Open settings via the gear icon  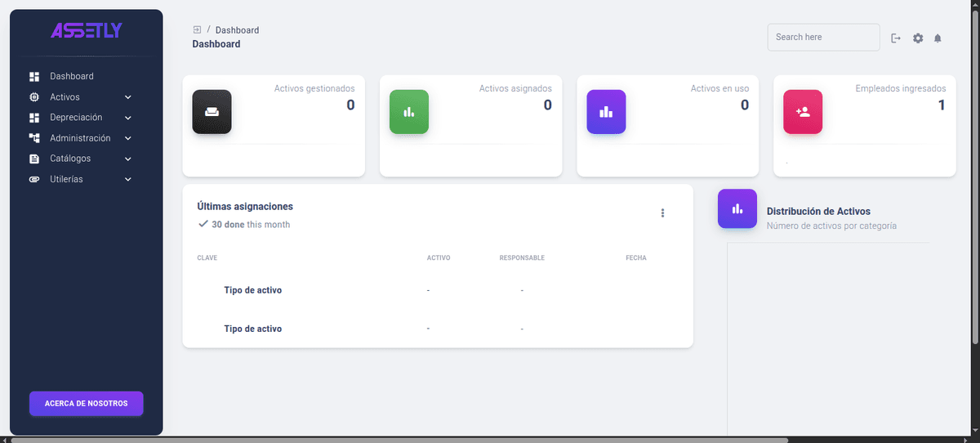point(918,38)
